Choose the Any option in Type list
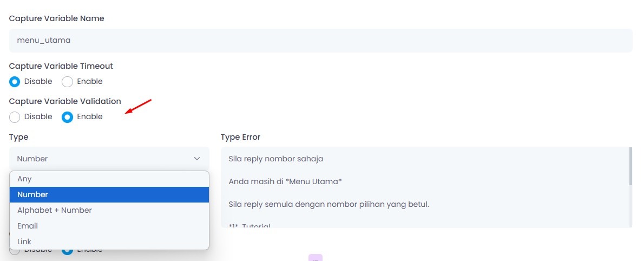 pyautogui.click(x=109, y=179)
